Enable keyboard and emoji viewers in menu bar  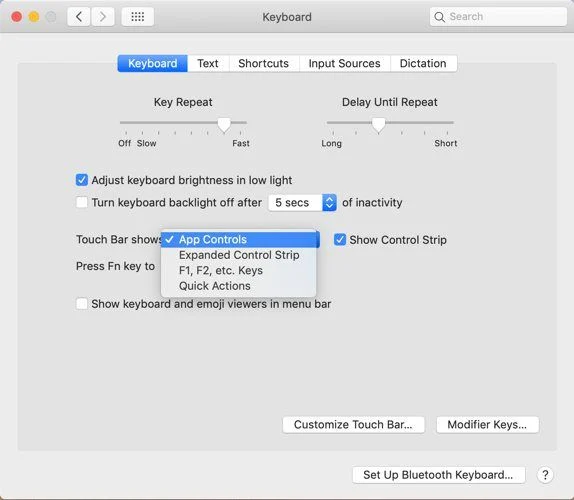tap(82, 303)
